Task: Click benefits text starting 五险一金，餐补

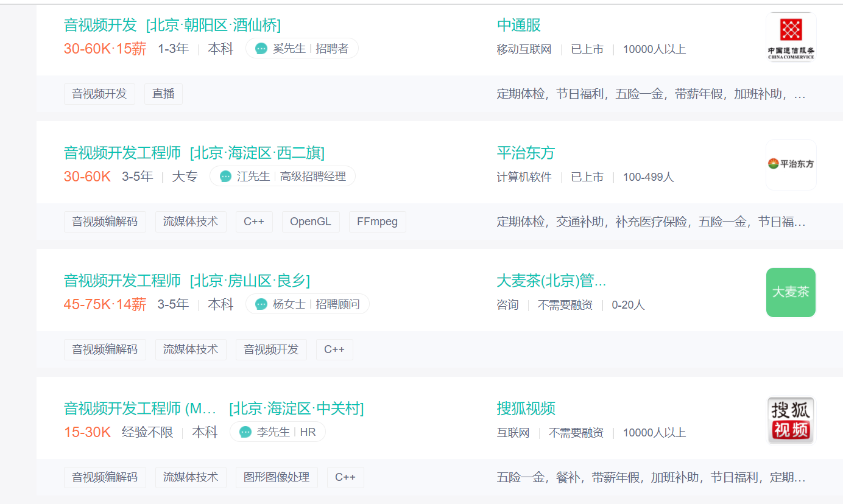Action: (x=651, y=478)
